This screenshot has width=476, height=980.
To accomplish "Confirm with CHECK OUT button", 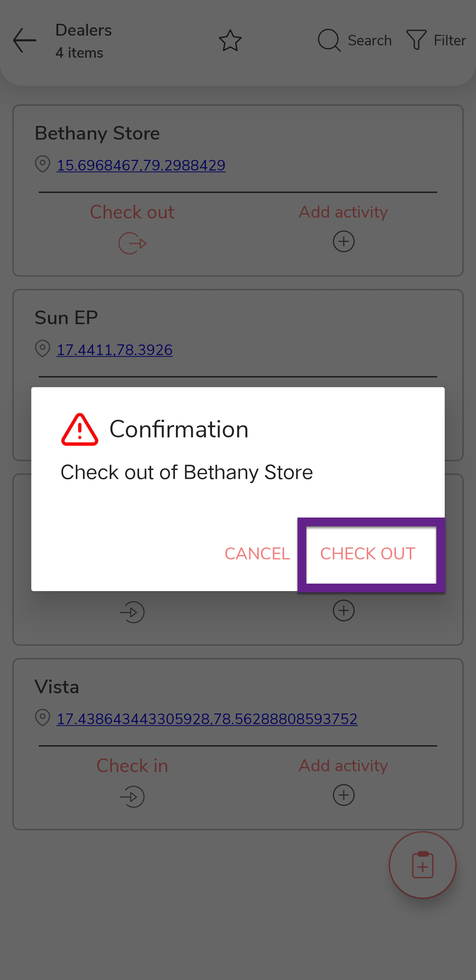I will click(368, 554).
